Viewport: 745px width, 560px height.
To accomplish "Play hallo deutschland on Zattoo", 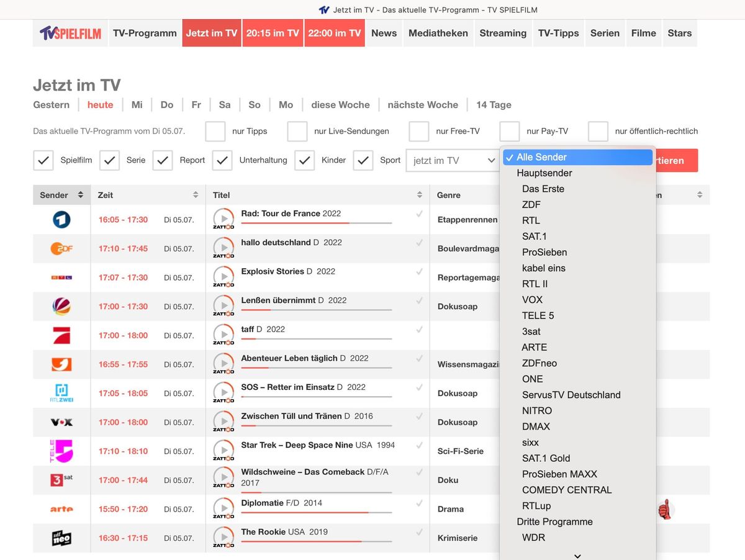I will click(223, 248).
